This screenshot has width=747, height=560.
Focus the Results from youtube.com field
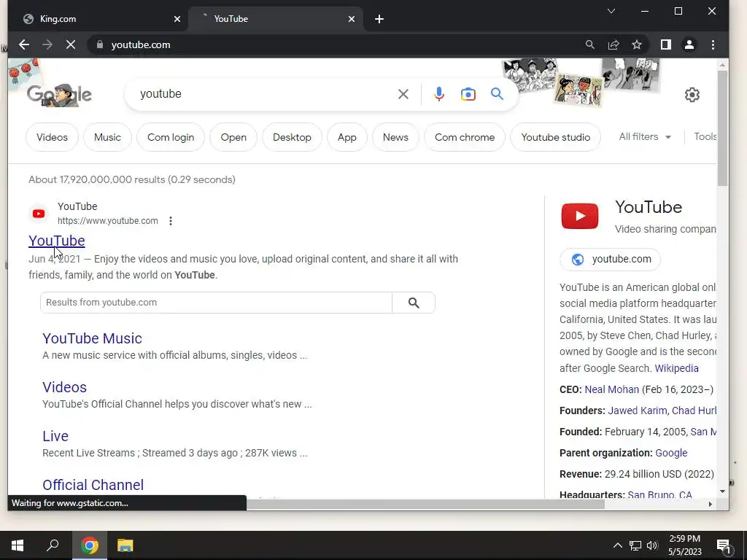(216, 303)
